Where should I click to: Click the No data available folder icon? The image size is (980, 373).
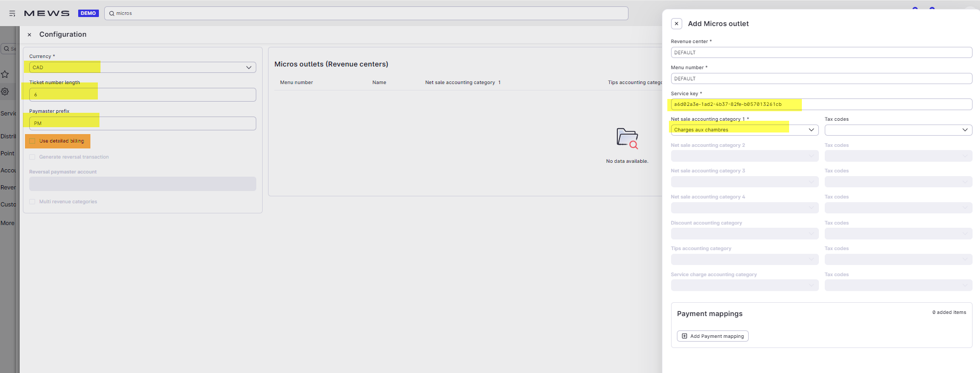627,138
